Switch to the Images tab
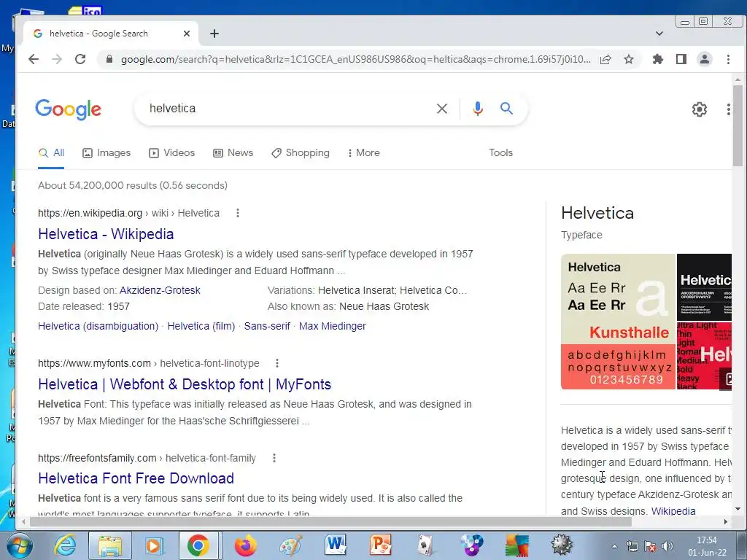Image resolution: width=747 pixels, height=560 pixels. click(x=107, y=153)
